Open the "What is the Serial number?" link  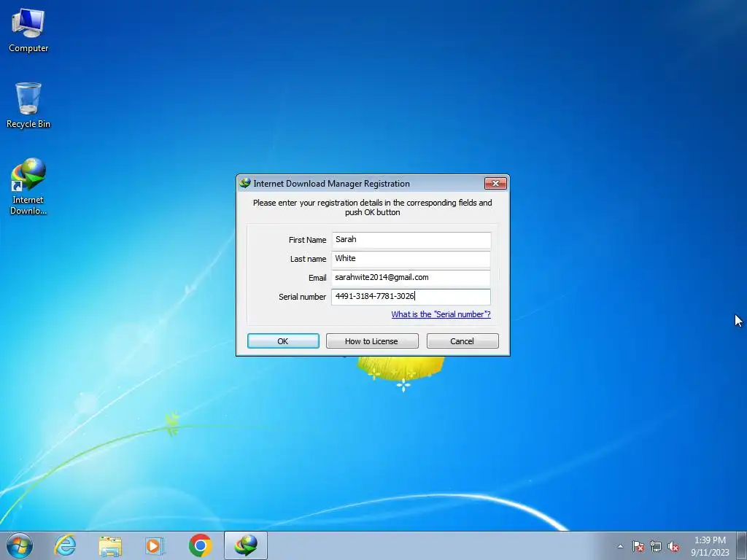441,314
